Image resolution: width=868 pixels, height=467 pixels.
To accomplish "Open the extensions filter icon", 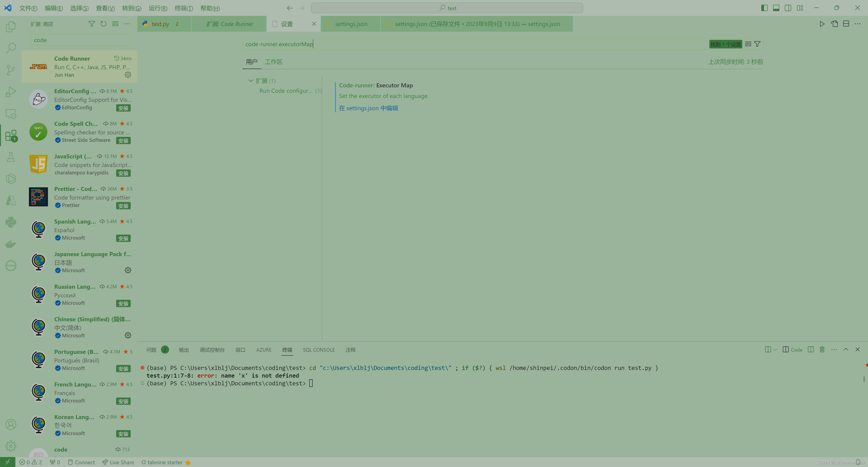I will pyautogui.click(x=91, y=24).
